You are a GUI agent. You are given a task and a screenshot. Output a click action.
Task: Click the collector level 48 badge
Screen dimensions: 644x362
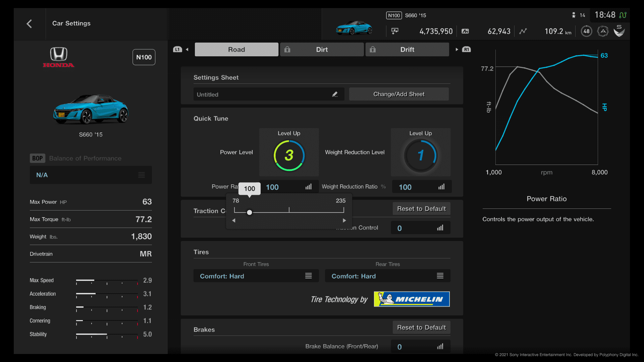(x=586, y=31)
